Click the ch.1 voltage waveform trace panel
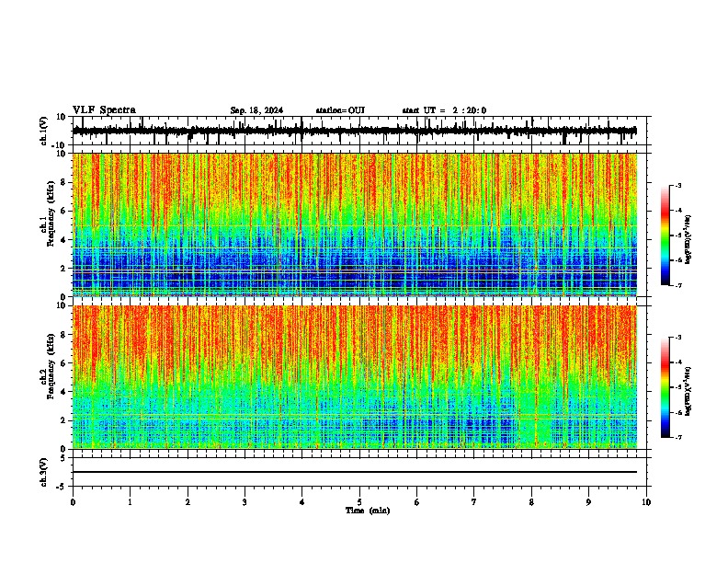The height and width of the screenshot is (563, 728). tap(359, 131)
